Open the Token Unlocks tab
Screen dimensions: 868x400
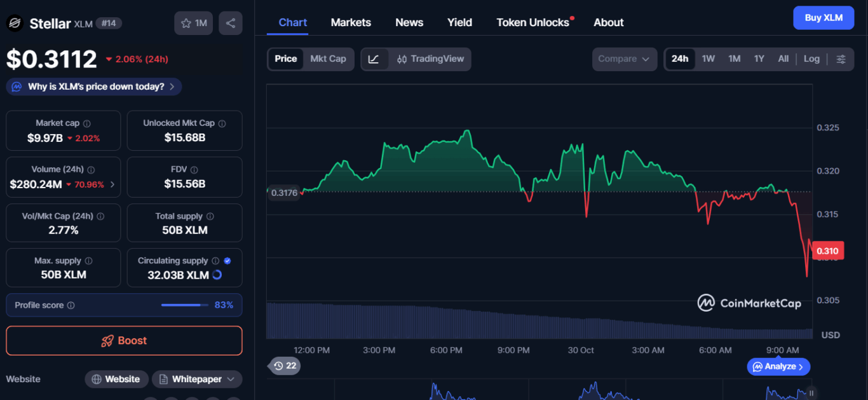click(x=532, y=22)
